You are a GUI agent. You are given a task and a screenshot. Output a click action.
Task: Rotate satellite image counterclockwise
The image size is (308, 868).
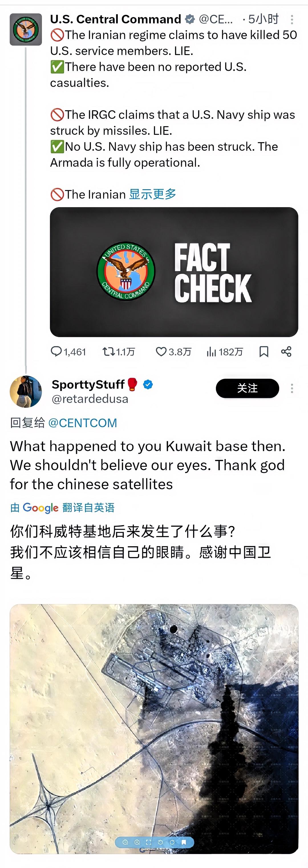coord(160,842)
